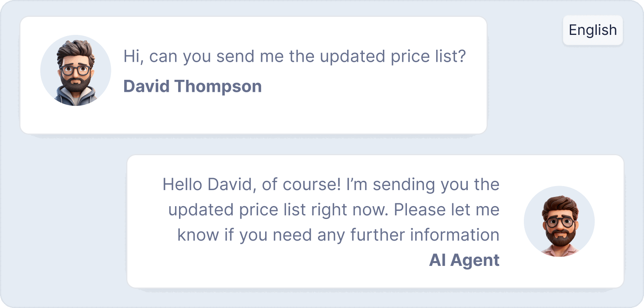
Task: Click the AI Agent sender name
Action: pos(464,260)
